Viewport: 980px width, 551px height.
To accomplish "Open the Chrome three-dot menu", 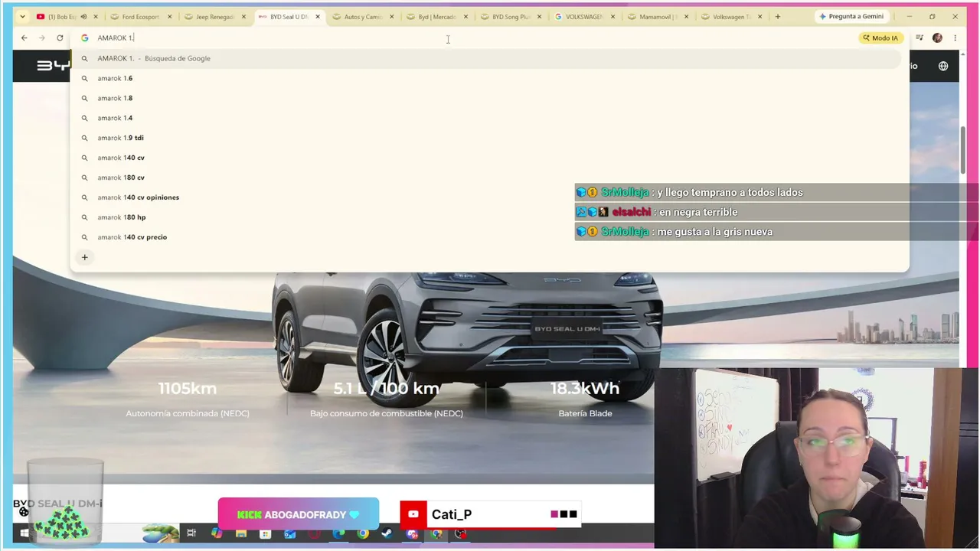I will coord(955,37).
